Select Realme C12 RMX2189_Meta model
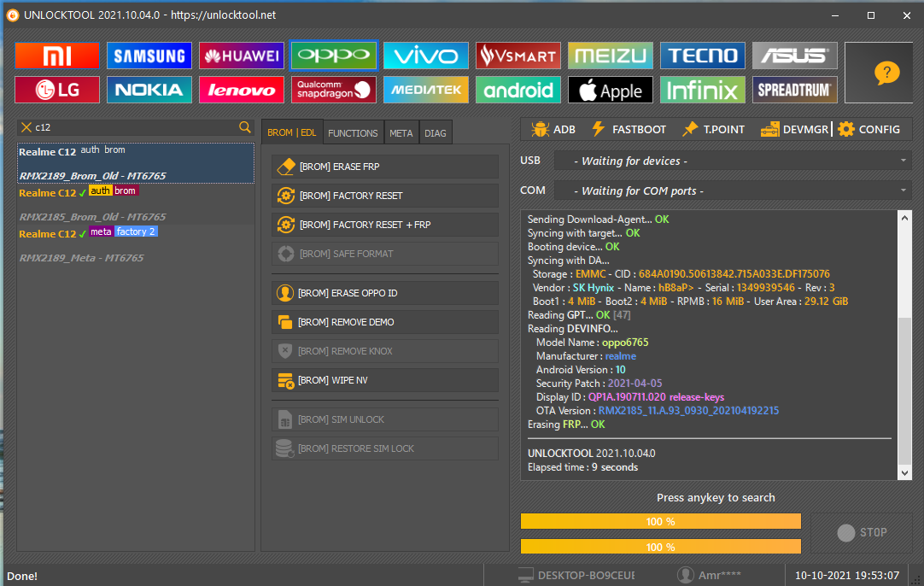924x586 pixels. tap(136, 245)
